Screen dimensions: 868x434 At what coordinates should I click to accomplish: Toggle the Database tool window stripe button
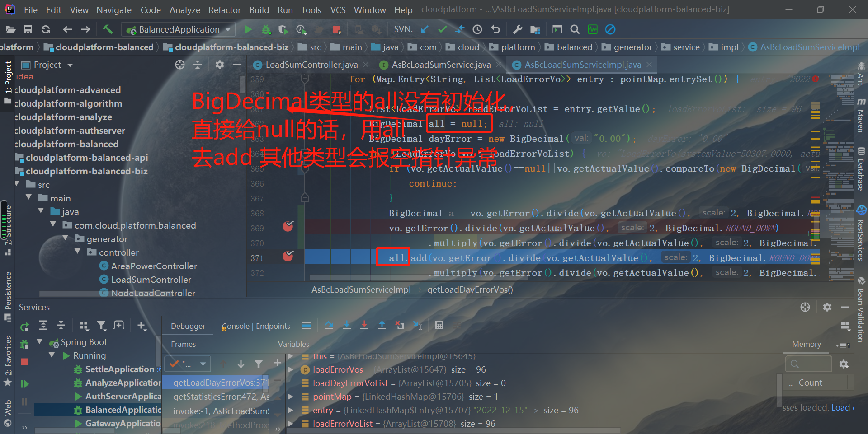point(861,169)
